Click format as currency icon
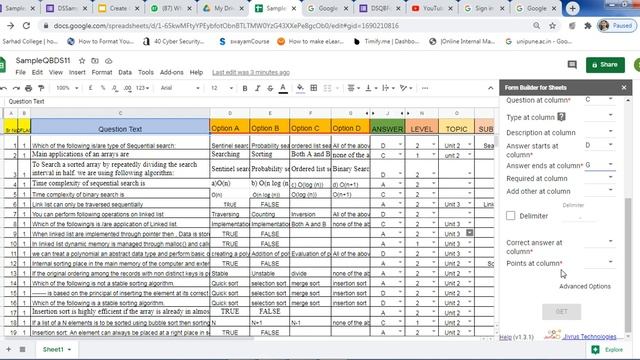Viewport: 640px width, 360px height. [x=91, y=88]
